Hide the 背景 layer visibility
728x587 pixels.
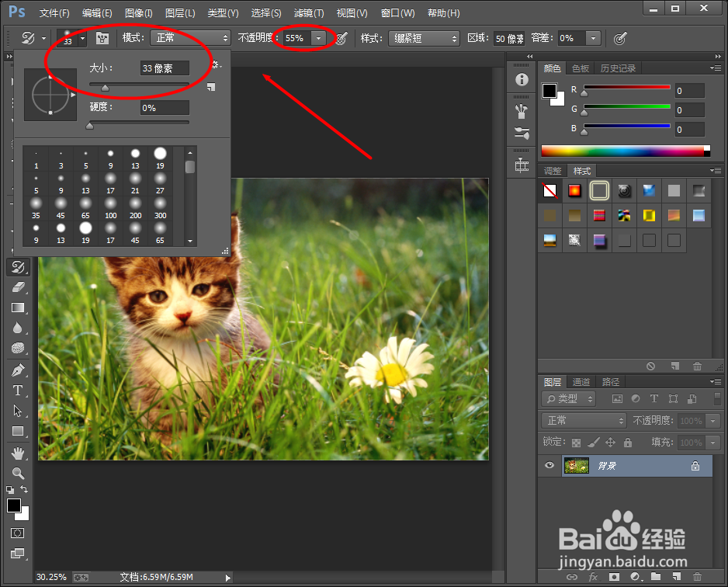(x=549, y=465)
